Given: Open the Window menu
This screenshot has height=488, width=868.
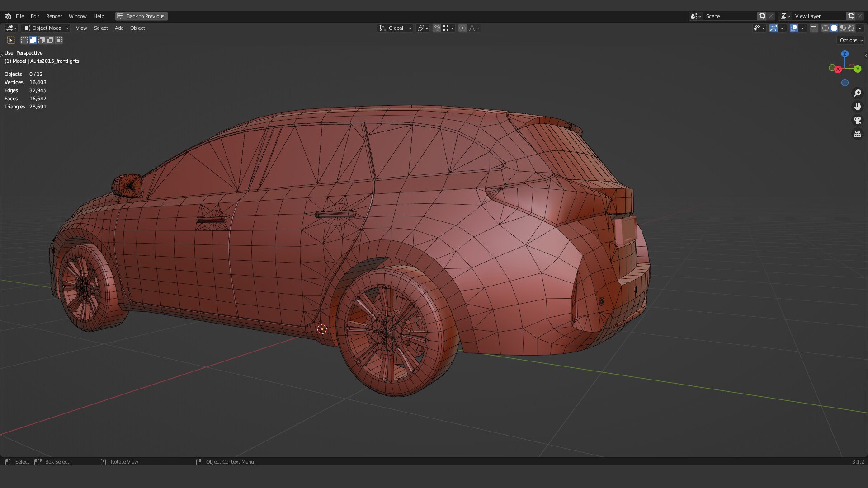Looking at the screenshot, I should point(77,16).
